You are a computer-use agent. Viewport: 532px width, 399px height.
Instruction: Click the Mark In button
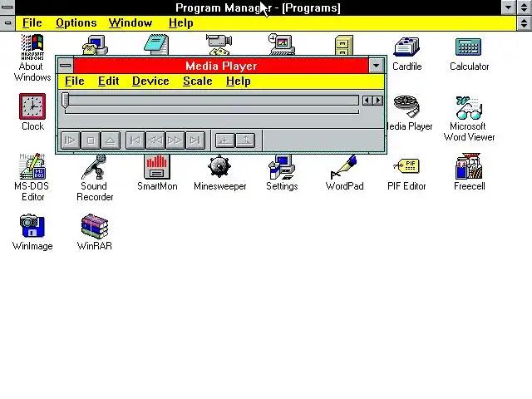click(224, 140)
